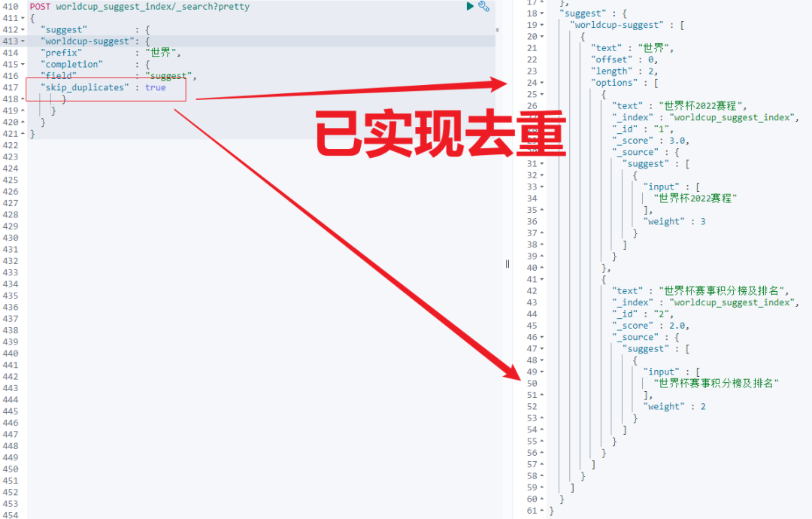Collapse the "input" array at response line 33
Viewport: 812px width, 519px height.
coord(542,187)
